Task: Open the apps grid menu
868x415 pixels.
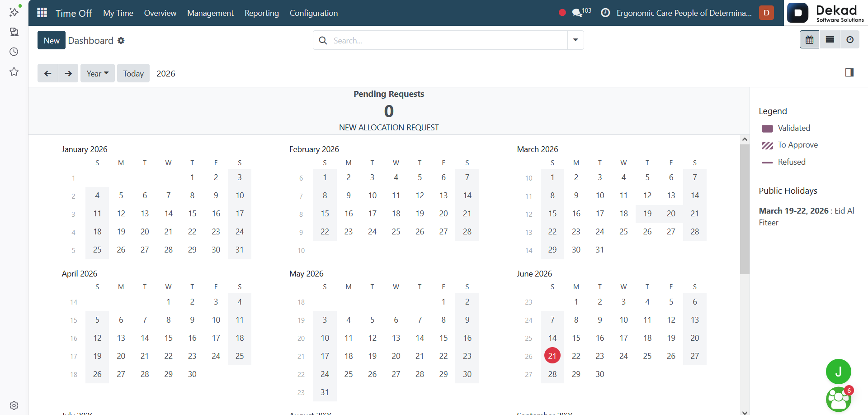Action: (x=42, y=13)
